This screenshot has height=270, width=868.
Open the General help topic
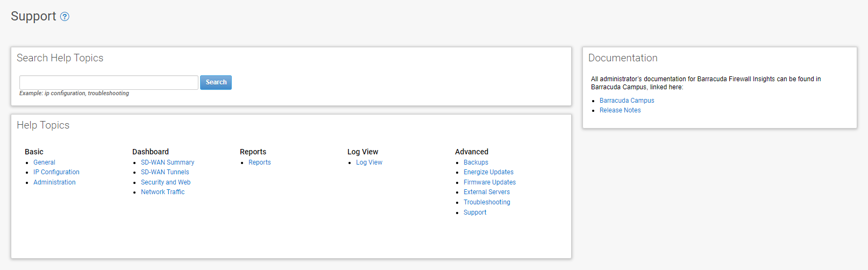[44, 162]
